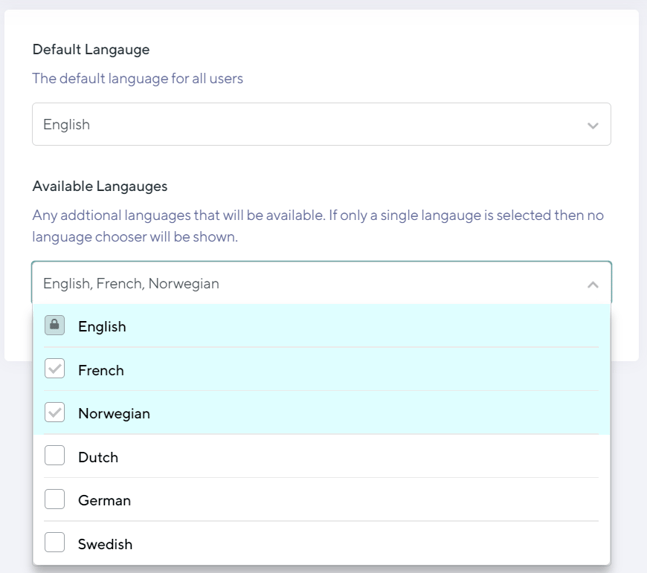
Task: Click the 'Available Langauges' field heading
Action: pyautogui.click(x=100, y=186)
